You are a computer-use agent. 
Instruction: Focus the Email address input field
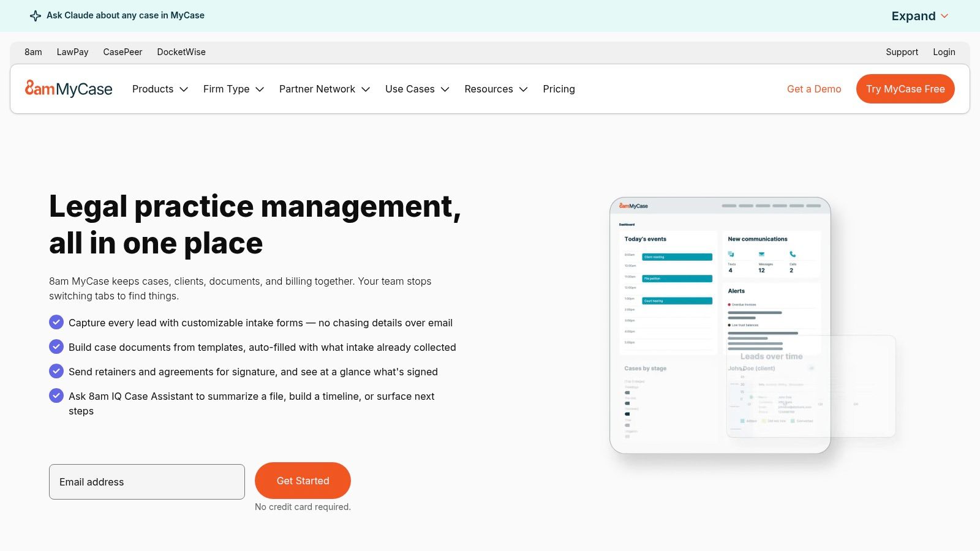147,482
